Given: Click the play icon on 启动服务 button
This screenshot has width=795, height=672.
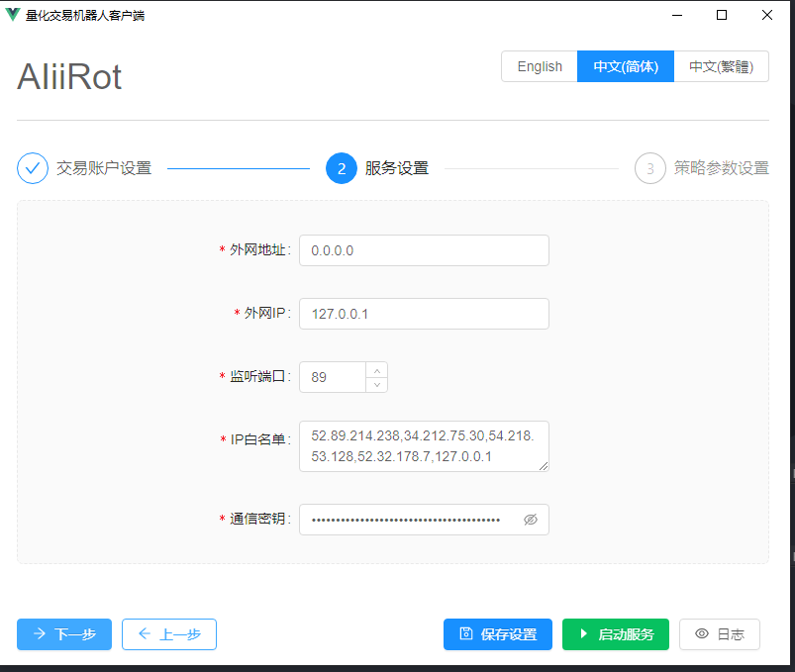Looking at the screenshot, I should click(585, 634).
